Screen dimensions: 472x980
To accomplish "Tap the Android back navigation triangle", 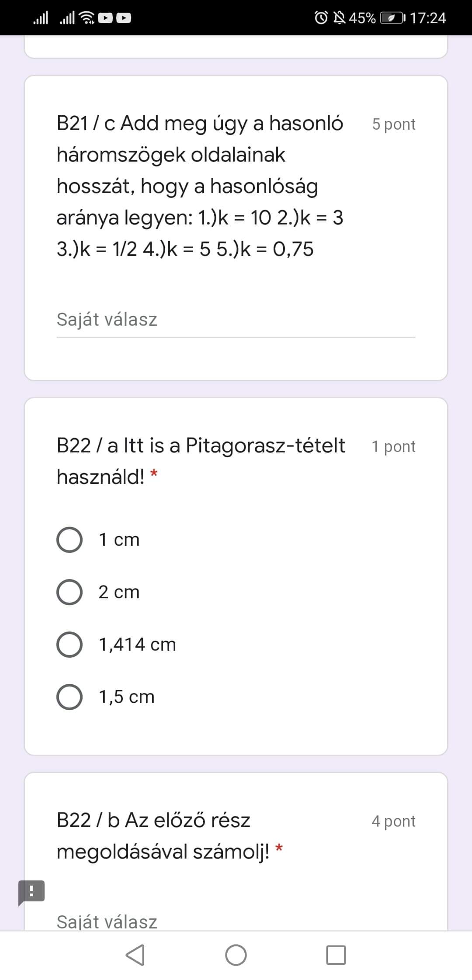I will 135,955.
